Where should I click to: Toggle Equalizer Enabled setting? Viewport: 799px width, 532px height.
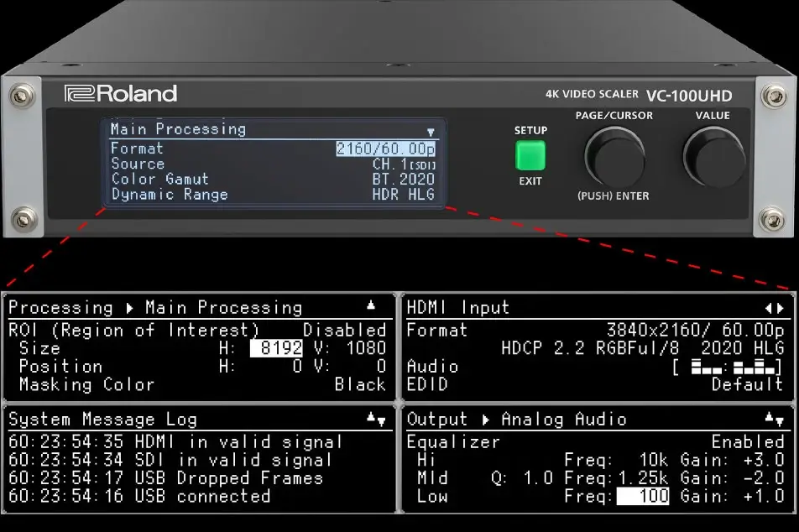click(747, 441)
